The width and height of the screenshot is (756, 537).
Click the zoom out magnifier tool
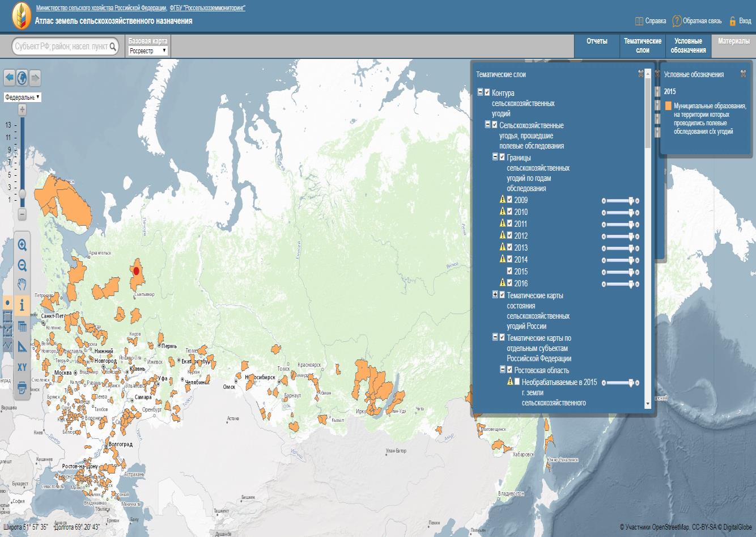point(22,265)
